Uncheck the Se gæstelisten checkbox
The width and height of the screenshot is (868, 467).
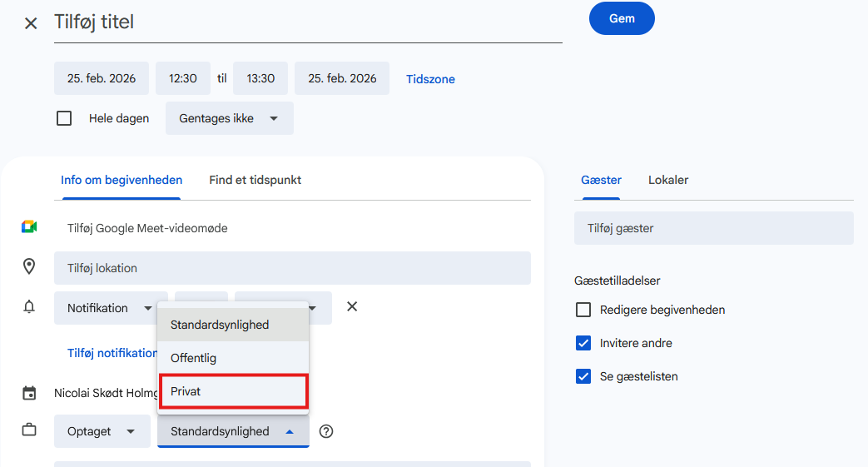pyautogui.click(x=583, y=376)
